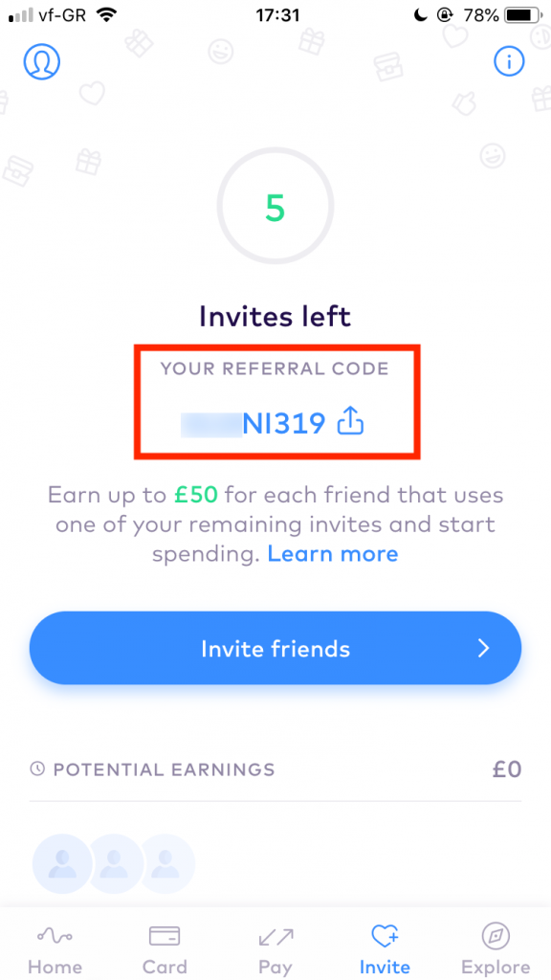Tap the invites left counter circle
Viewport: 551px width, 980px height.
(x=275, y=206)
